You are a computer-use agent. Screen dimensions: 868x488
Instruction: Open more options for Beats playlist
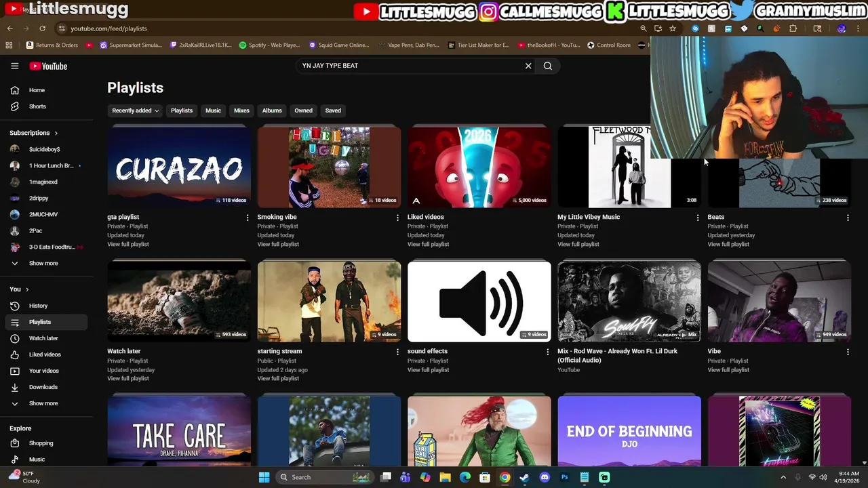pos(848,218)
